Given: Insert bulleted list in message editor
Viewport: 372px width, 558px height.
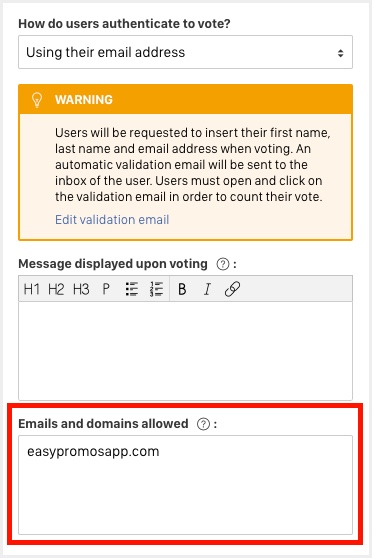Looking at the screenshot, I should [x=132, y=289].
